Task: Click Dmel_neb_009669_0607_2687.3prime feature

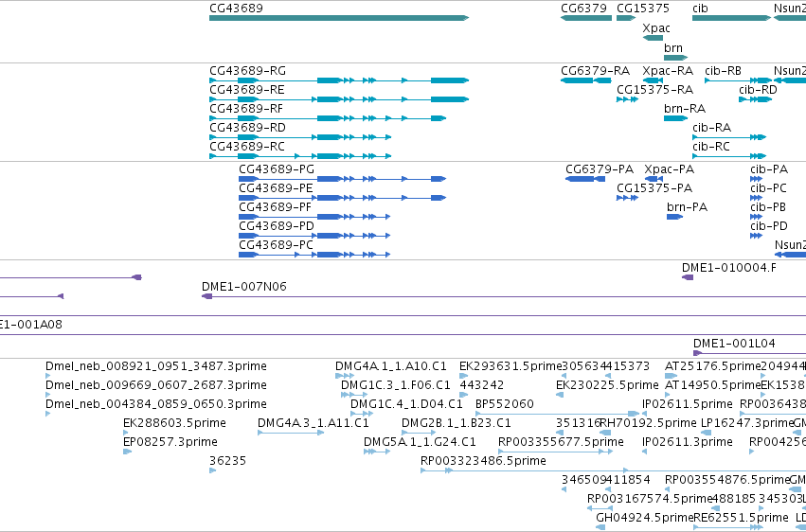Action: [x=156, y=385]
